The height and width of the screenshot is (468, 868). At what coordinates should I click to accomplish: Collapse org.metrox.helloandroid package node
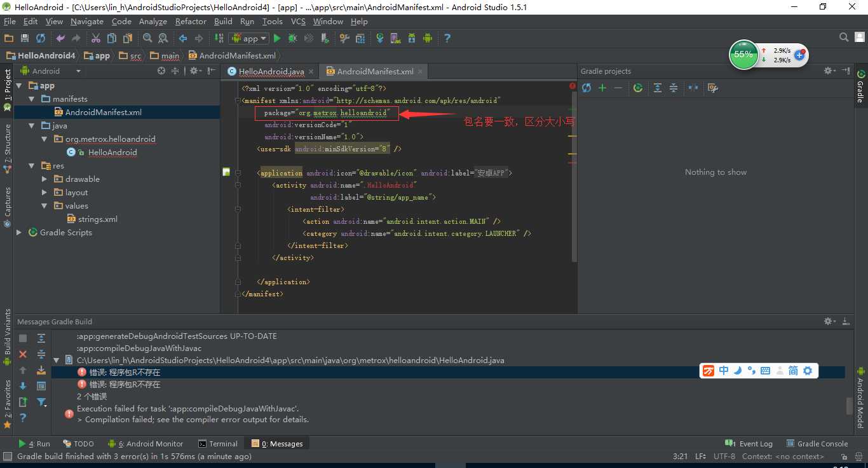[x=44, y=139]
